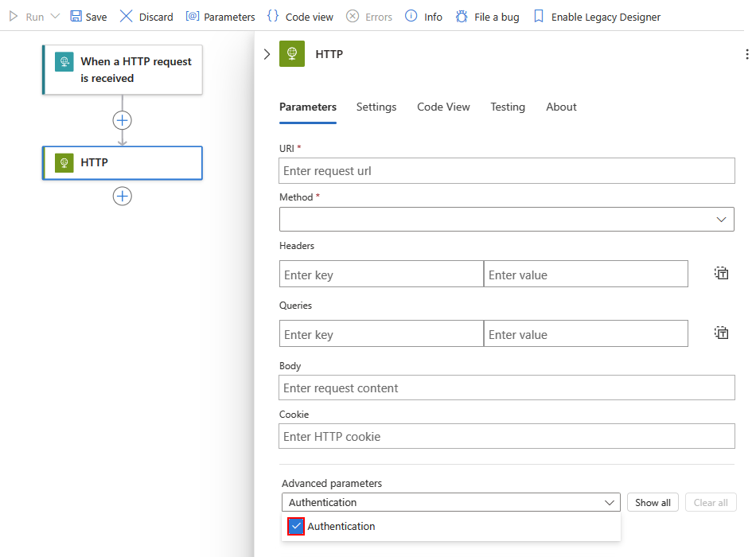Switch Headers to text mode icon
This screenshot has height=557, width=756.
(x=721, y=274)
